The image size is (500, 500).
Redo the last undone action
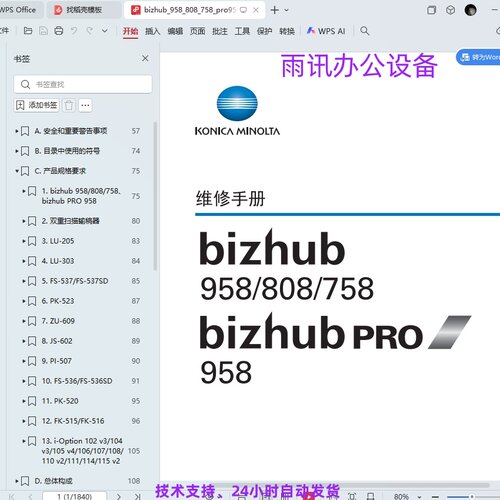point(89,31)
